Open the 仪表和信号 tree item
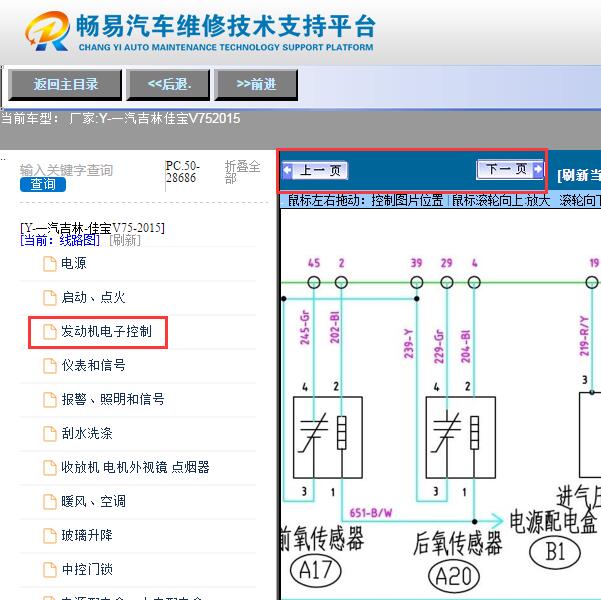 pyautogui.click(x=93, y=365)
